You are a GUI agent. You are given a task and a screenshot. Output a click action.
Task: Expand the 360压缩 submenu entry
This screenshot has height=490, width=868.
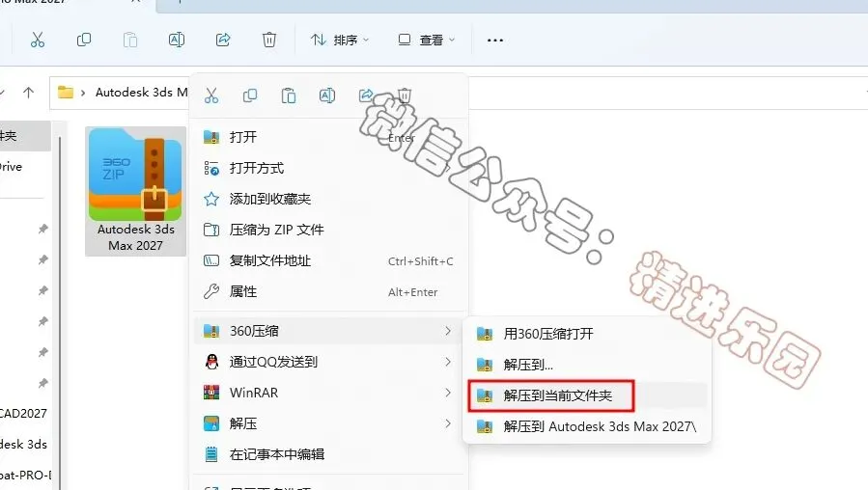(329, 331)
